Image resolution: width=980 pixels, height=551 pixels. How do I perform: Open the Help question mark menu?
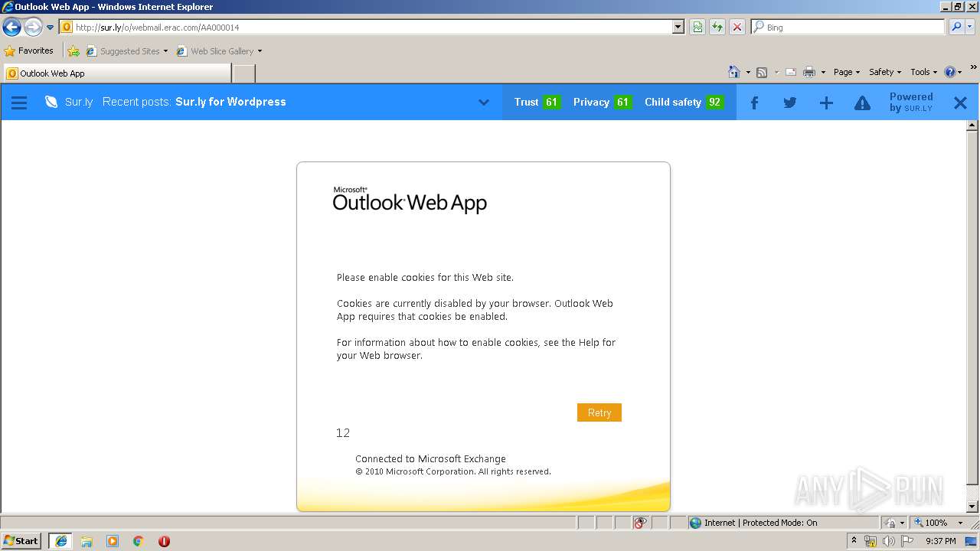[953, 72]
